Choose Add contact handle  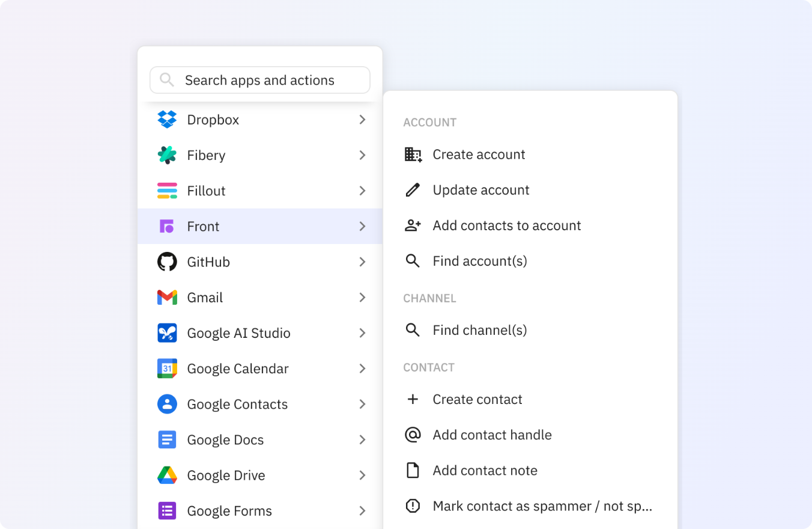530,435
